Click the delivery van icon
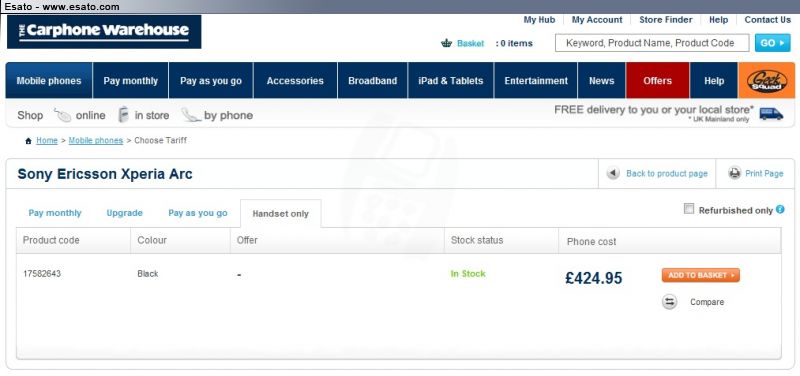Image resolution: width=800 pixels, height=376 pixels. [x=771, y=113]
